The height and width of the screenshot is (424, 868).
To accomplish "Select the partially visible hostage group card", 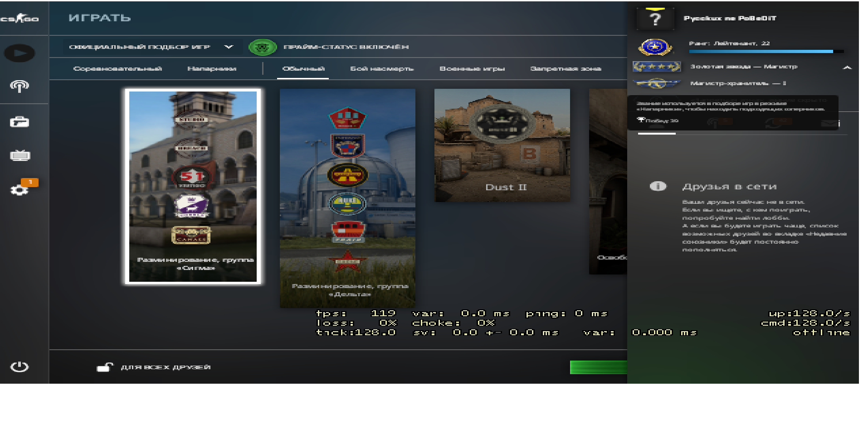I will coord(608,181).
